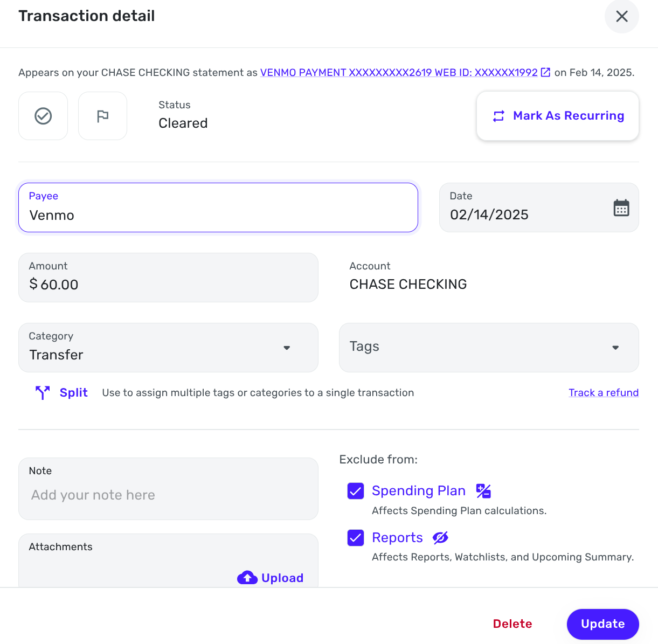Expand the Category dropdown arrow
Image resolution: width=658 pixels, height=644 pixels.
[287, 348]
